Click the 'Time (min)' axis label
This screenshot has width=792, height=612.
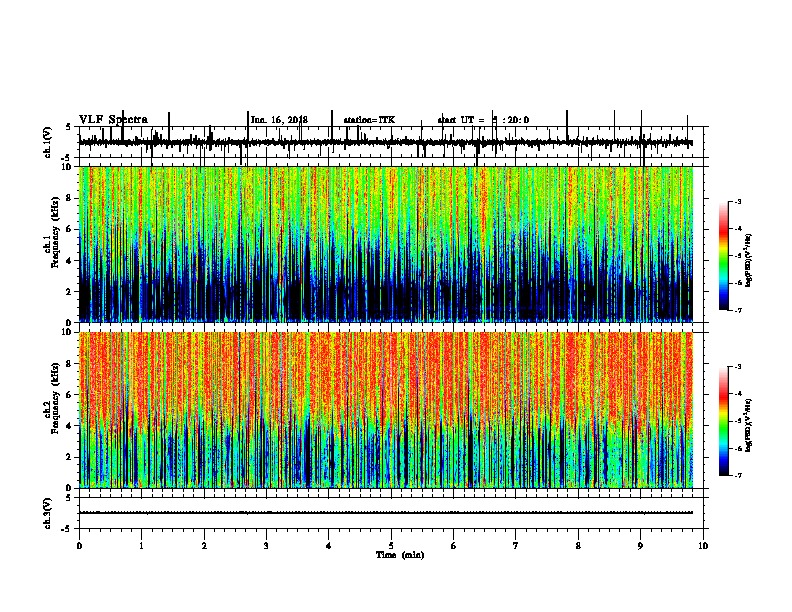[400, 555]
